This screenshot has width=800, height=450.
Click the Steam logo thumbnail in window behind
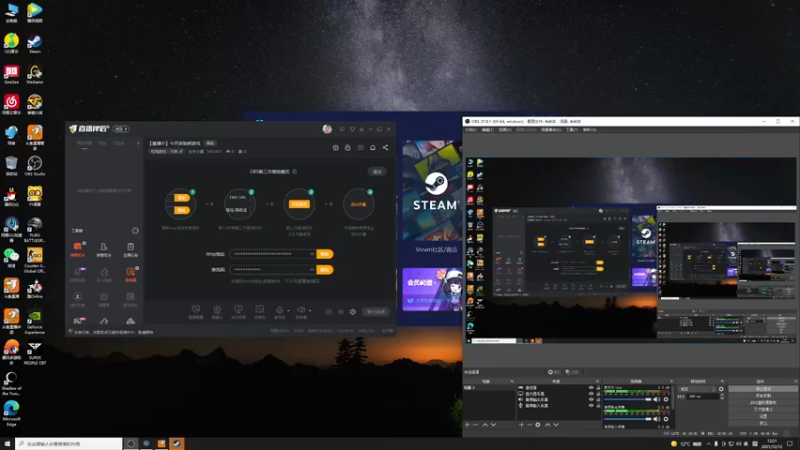pyautogui.click(x=433, y=190)
